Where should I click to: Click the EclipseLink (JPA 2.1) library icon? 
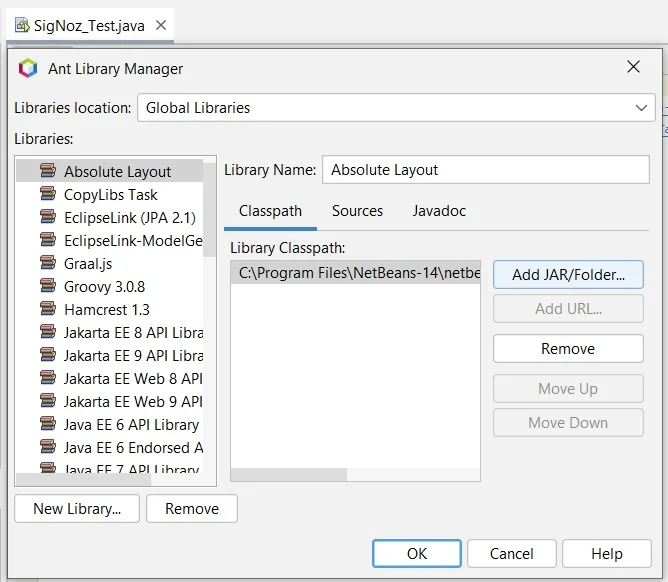pyautogui.click(x=48, y=217)
